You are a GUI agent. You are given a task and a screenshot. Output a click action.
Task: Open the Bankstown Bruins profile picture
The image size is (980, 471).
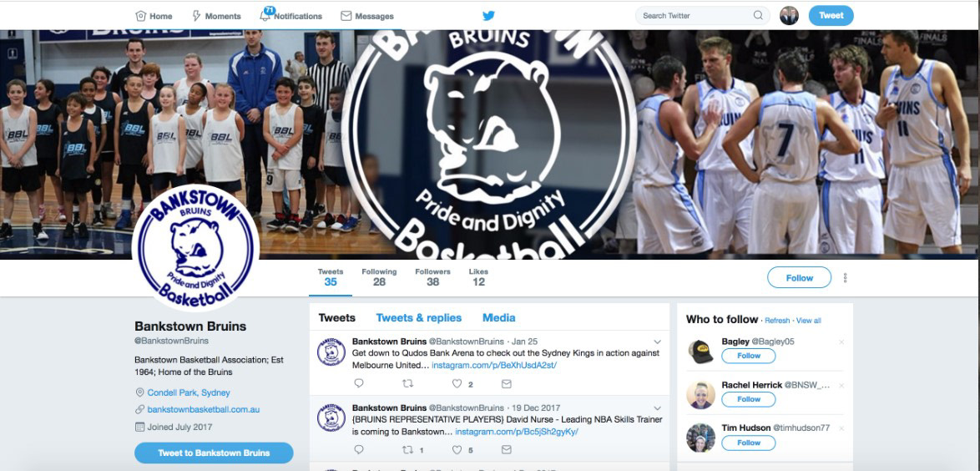(x=196, y=248)
